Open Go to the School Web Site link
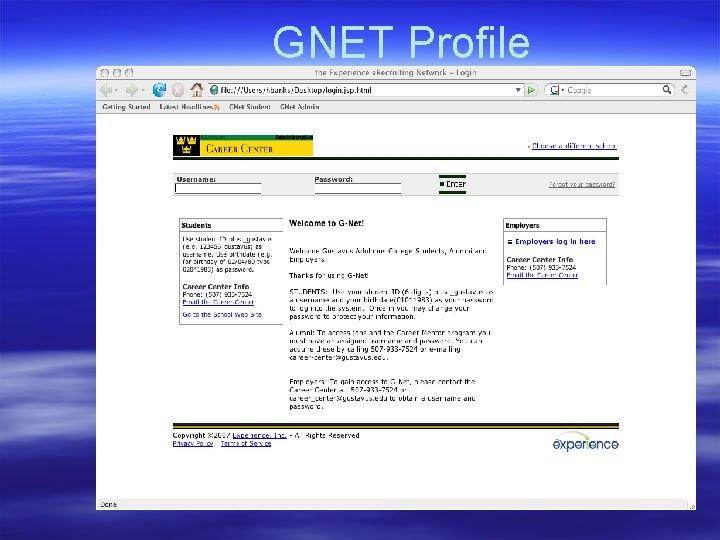 coord(222,315)
